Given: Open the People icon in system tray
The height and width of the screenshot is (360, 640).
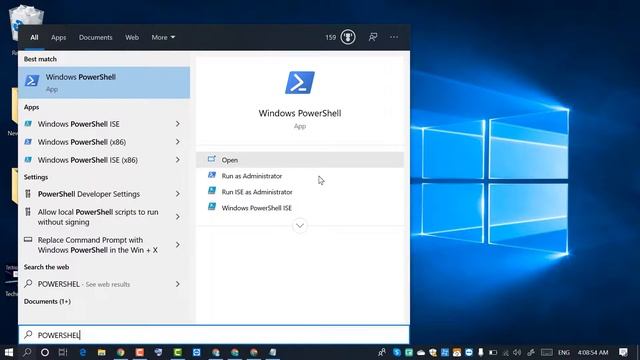Looking at the screenshot, I should tap(382, 352).
